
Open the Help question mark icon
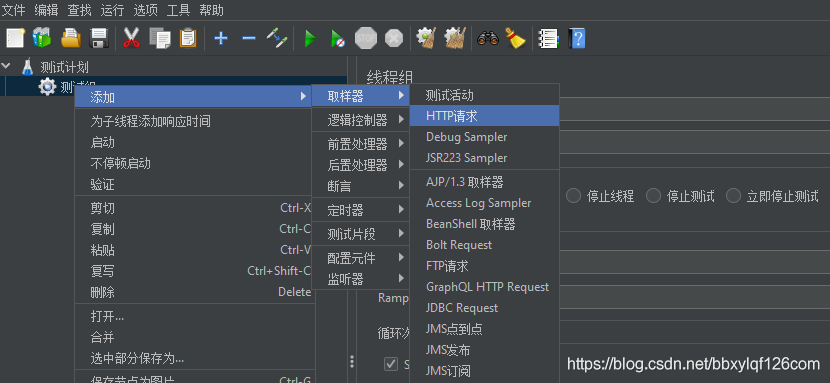point(577,38)
